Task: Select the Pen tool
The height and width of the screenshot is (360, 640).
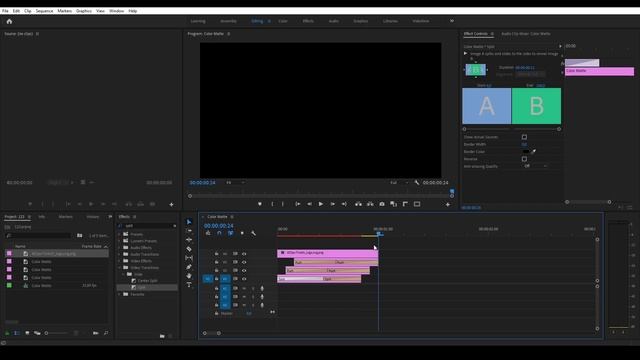Action: click(x=189, y=267)
